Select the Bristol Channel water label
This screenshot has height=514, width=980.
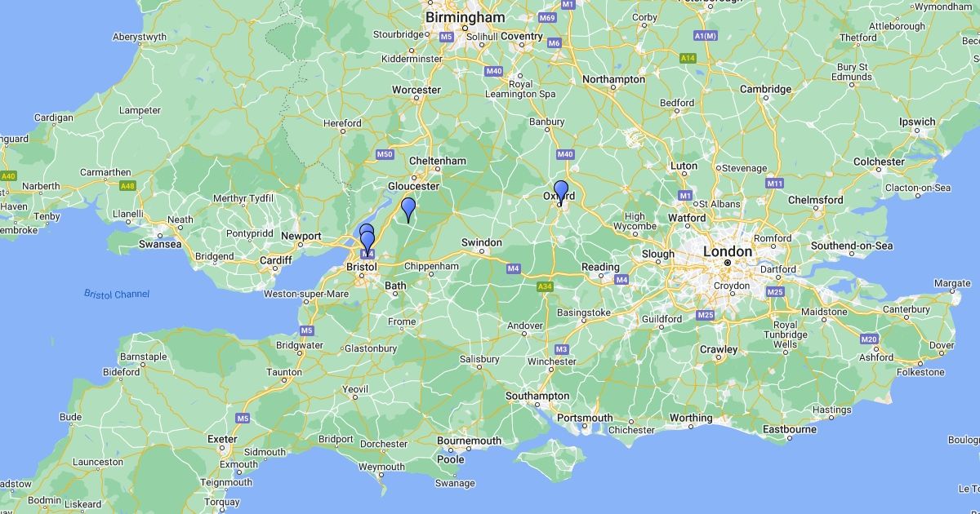(x=117, y=294)
